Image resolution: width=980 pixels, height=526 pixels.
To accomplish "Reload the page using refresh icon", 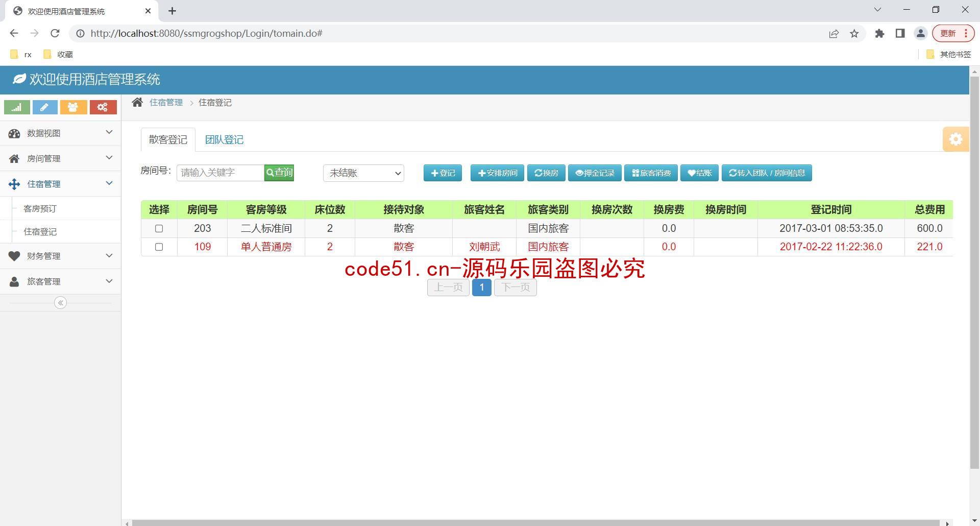I will click(55, 33).
